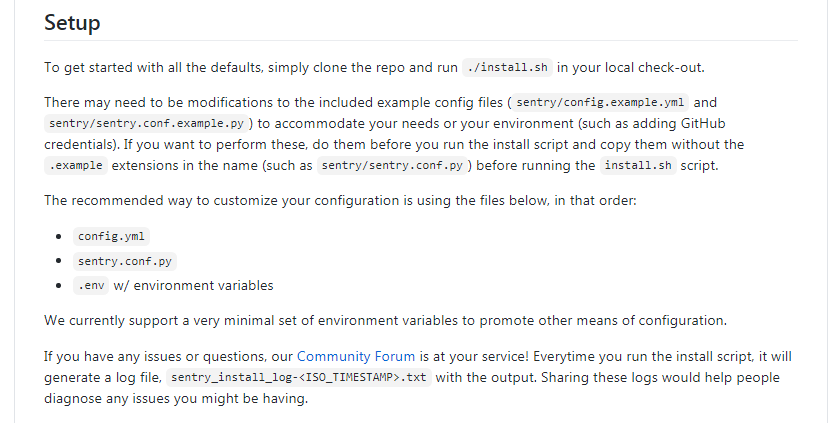Image resolution: width=838 pixels, height=423 pixels.
Task: Select the sentry/sentry.conf.example.py inline code
Action: coord(146,124)
